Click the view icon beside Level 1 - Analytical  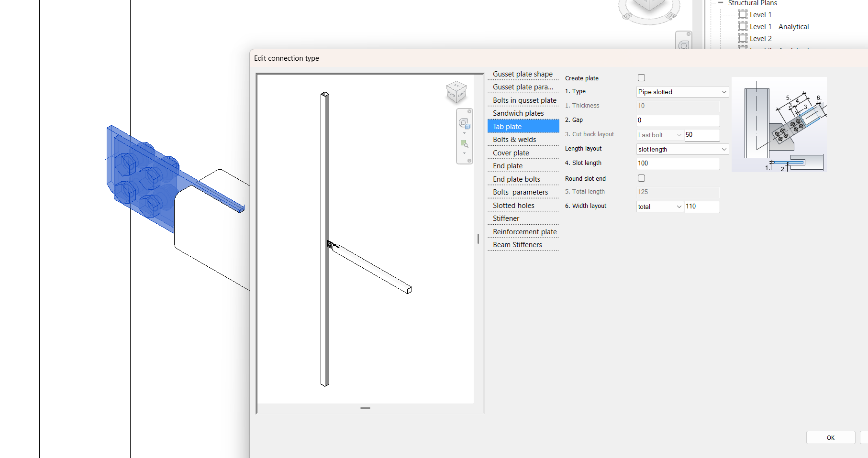pos(743,26)
